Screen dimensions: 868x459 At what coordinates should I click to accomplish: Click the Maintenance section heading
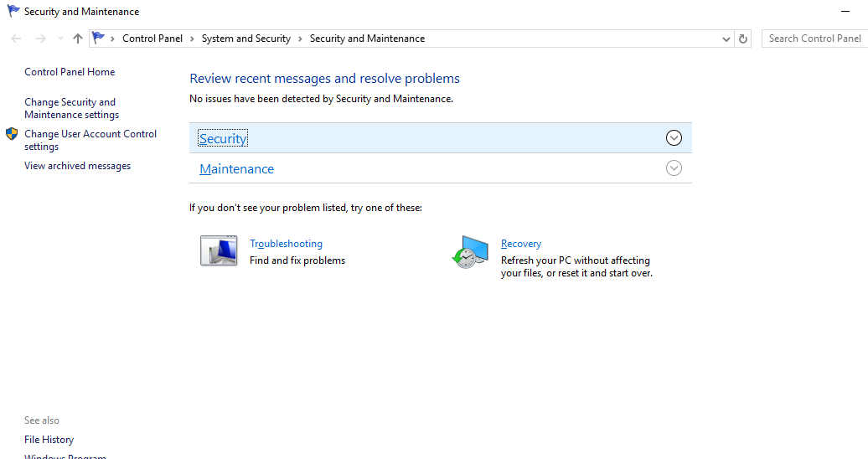pyautogui.click(x=237, y=169)
